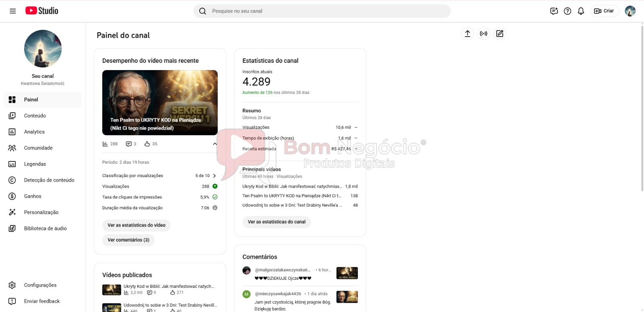
Task: Open Comunidade in the sidebar
Action: pos(43,148)
